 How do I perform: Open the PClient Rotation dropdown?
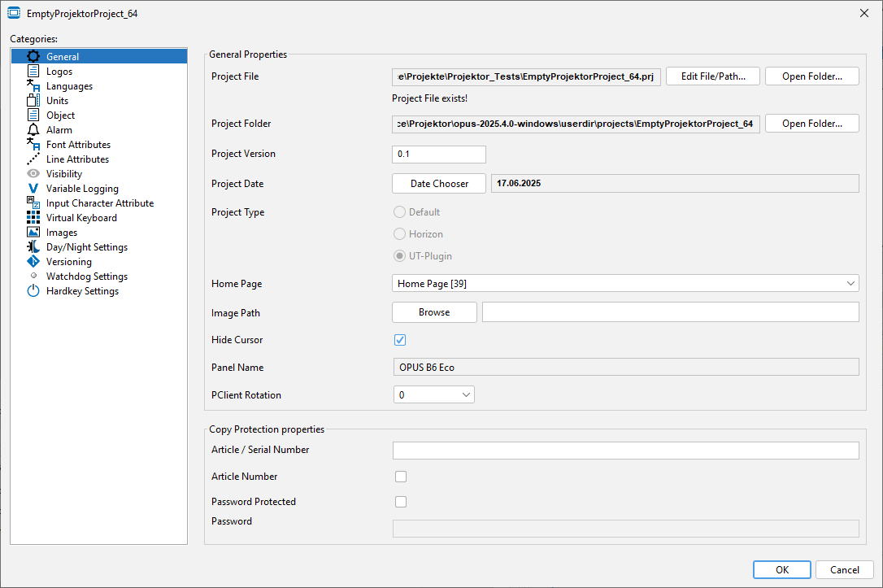[433, 395]
